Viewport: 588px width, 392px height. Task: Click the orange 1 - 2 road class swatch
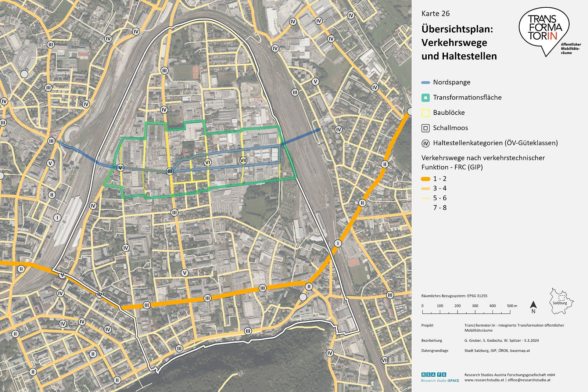point(426,179)
